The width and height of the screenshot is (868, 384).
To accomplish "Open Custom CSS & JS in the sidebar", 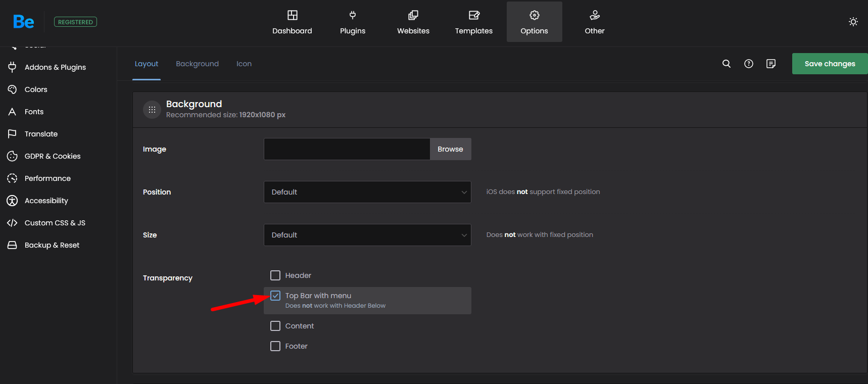I will pos(55,223).
